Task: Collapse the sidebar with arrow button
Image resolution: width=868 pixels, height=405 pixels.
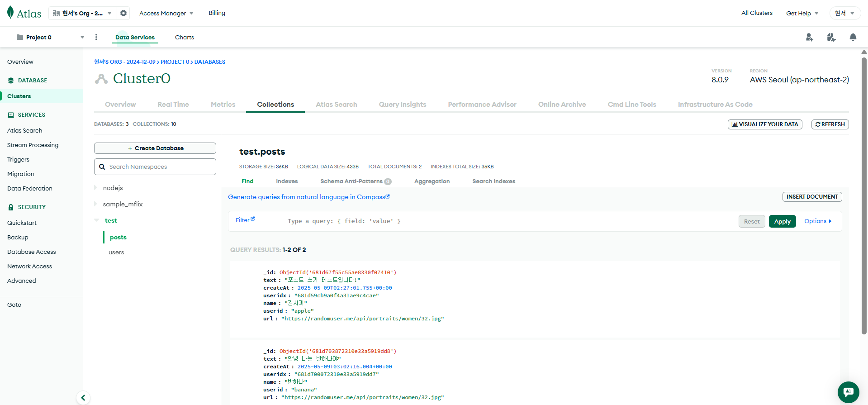Action: tap(83, 398)
